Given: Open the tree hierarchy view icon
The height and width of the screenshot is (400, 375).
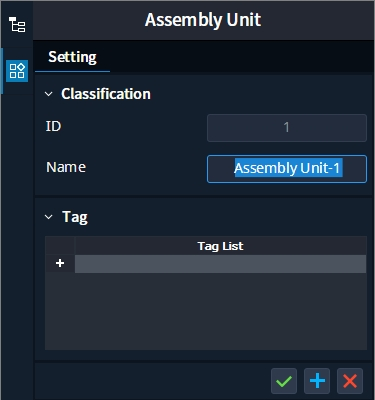Looking at the screenshot, I should click(x=17, y=24).
